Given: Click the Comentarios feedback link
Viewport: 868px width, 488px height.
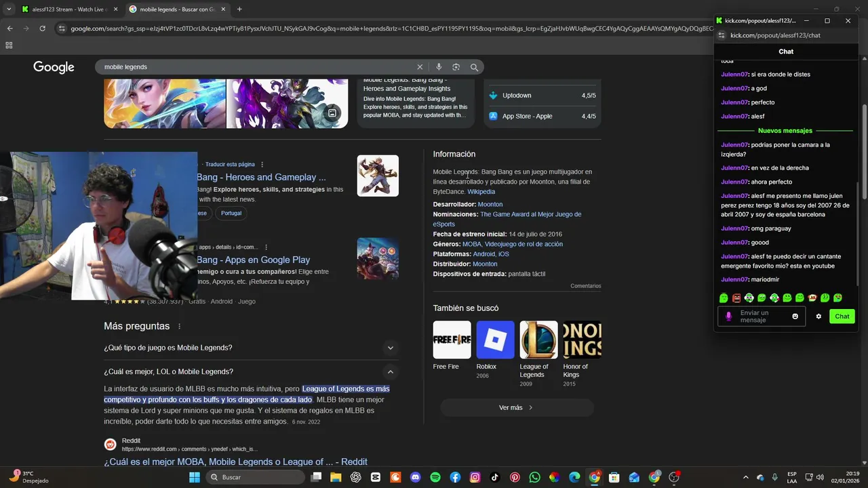Looking at the screenshot, I should 586,286.
